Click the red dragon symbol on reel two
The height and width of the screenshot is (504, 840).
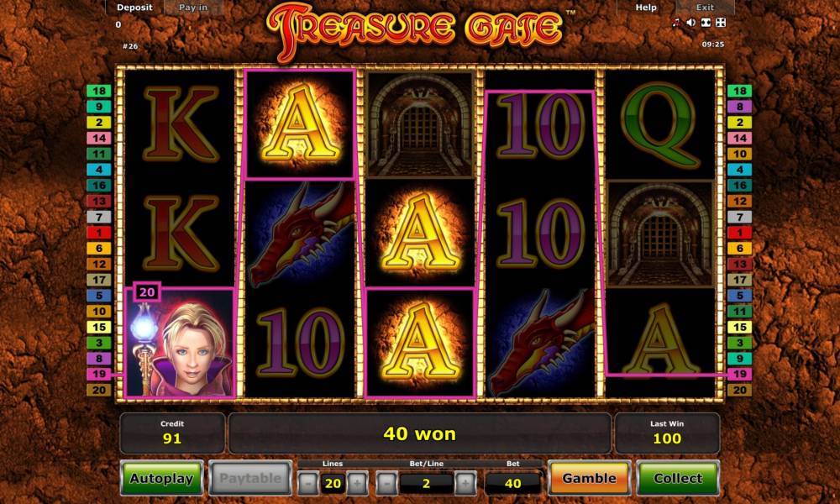coord(300,234)
